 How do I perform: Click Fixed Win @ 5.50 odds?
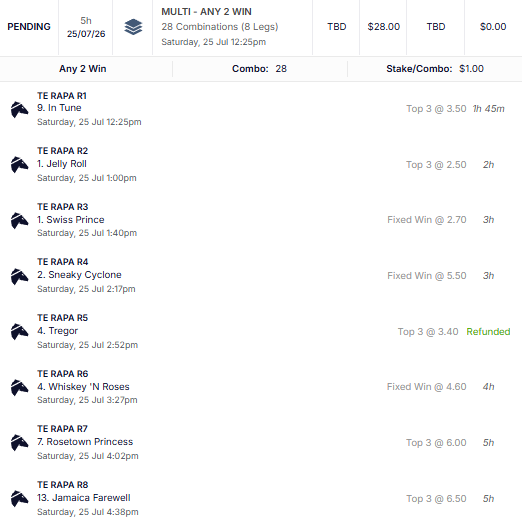coord(427,276)
